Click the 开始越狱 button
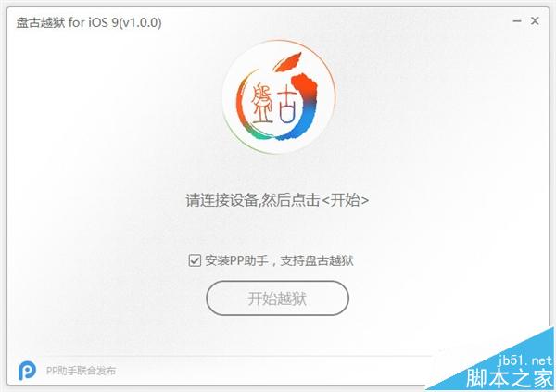This screenshot has width=556, height=392. click(x=277, y=298)
